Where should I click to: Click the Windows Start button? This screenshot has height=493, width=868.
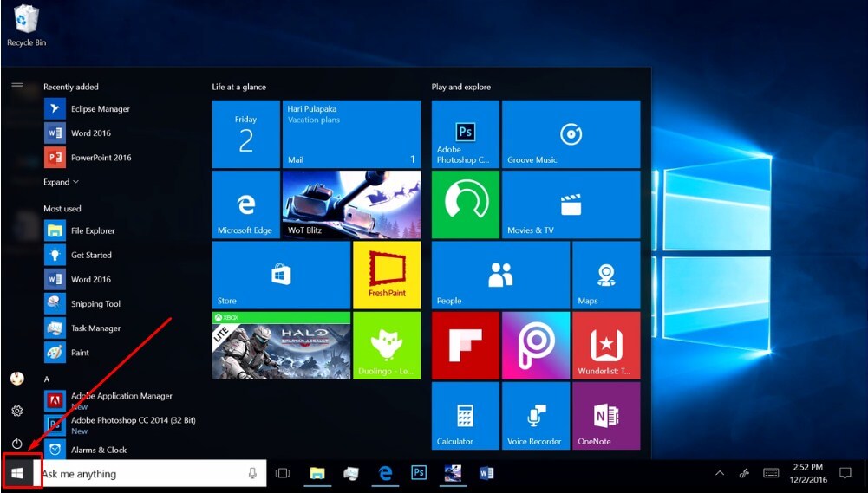tap(17, 473)
